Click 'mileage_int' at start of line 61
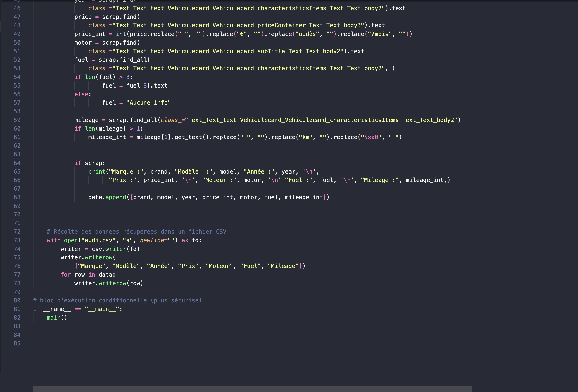578x392 pixels. (107, 137)
